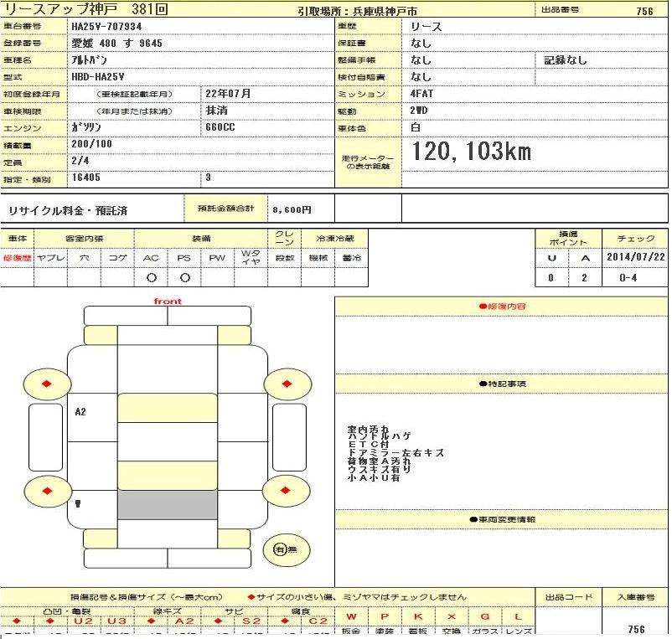672x639 pixels.
Task: Click the A2 damage mark on the car diagram
Action: (80, 412)
